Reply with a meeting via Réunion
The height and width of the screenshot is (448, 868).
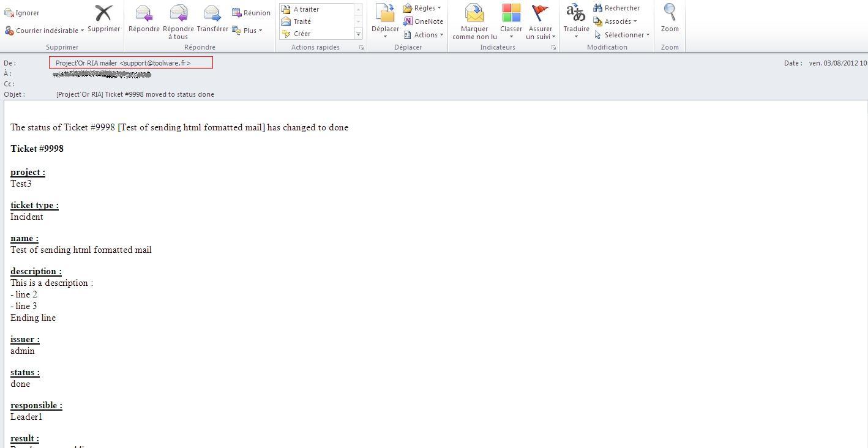251,13
